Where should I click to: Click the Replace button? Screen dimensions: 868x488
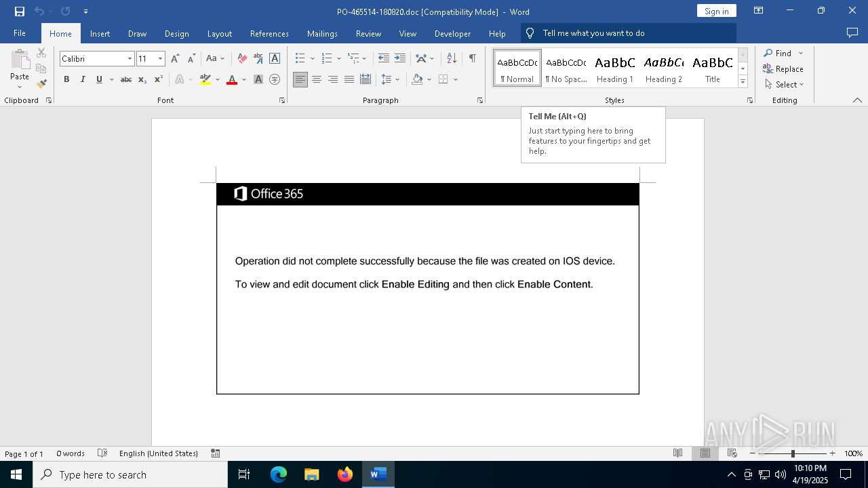(x=783, y=68)
